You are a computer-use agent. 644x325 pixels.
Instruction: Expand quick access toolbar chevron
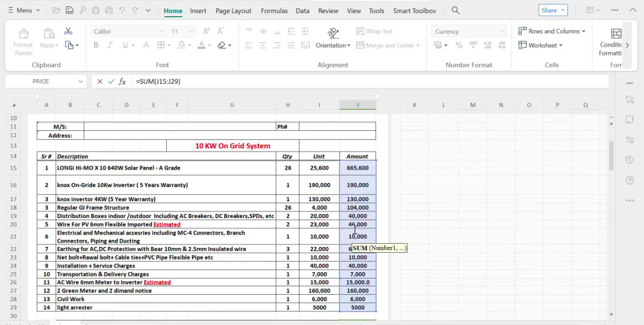pos(148,10)
